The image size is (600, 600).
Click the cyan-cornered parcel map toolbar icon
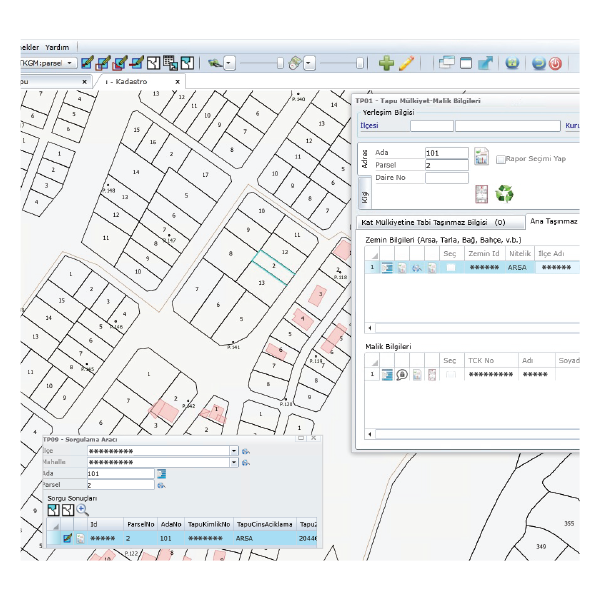coord(187,63)
